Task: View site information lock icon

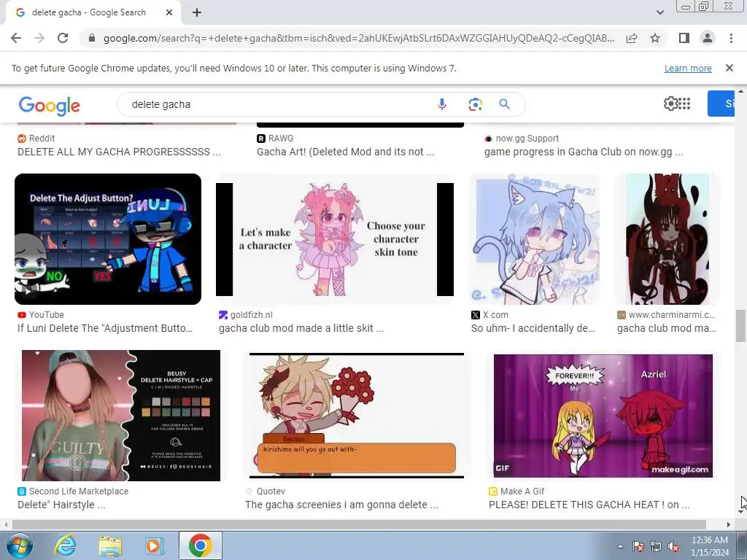Action: pos(92,38)
